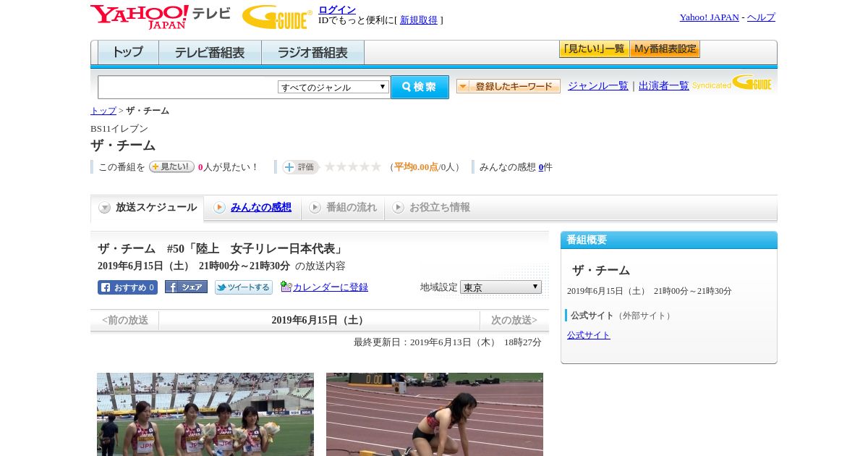The width and height of the screenshot is (868, 456).
Task: Open the relay team photo thumbnail
Action: click(x=205, y=414)
